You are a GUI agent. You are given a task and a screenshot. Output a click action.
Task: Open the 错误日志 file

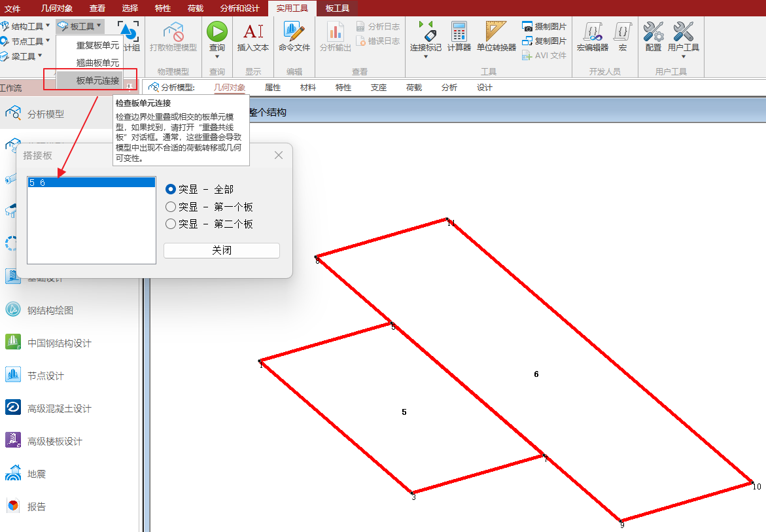point(378,41)
